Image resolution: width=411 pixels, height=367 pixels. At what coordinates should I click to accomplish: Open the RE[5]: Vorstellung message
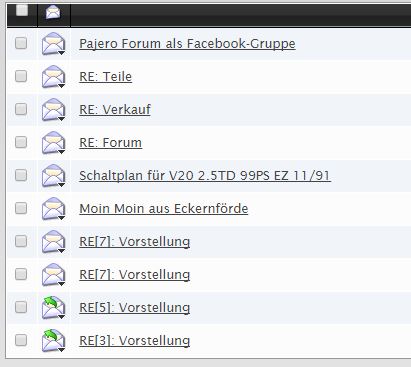coord(135,308)
